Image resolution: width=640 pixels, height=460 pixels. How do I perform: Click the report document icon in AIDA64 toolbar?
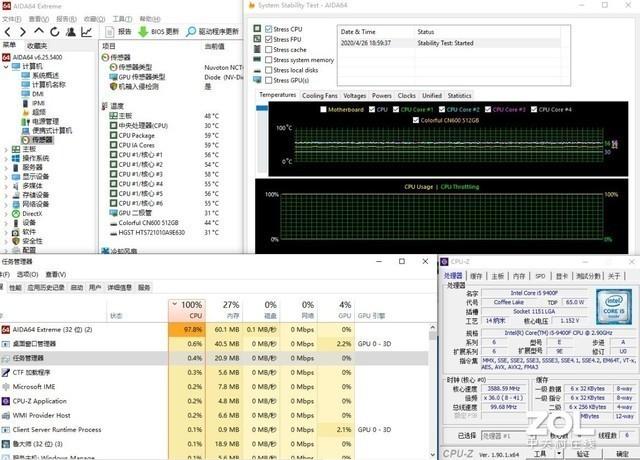click(x=109, y=32)
